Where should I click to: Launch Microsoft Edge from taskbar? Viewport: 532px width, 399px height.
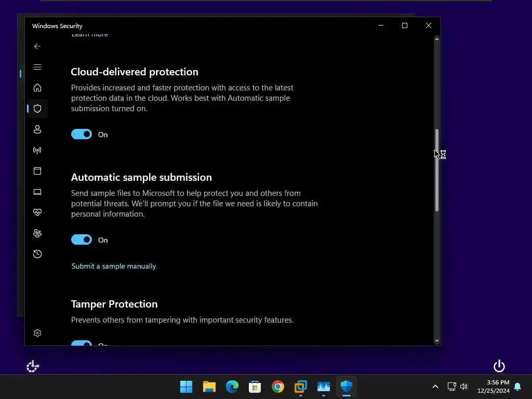pyautogui.click(x=232, y=387)
